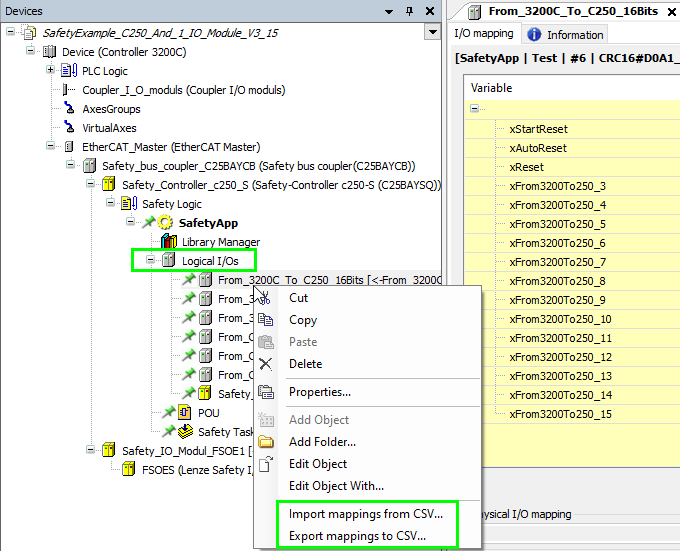The width and height of the screenshot is (680, 551).
Task: Click the Logical I/Os device icon
Action: 168,260
